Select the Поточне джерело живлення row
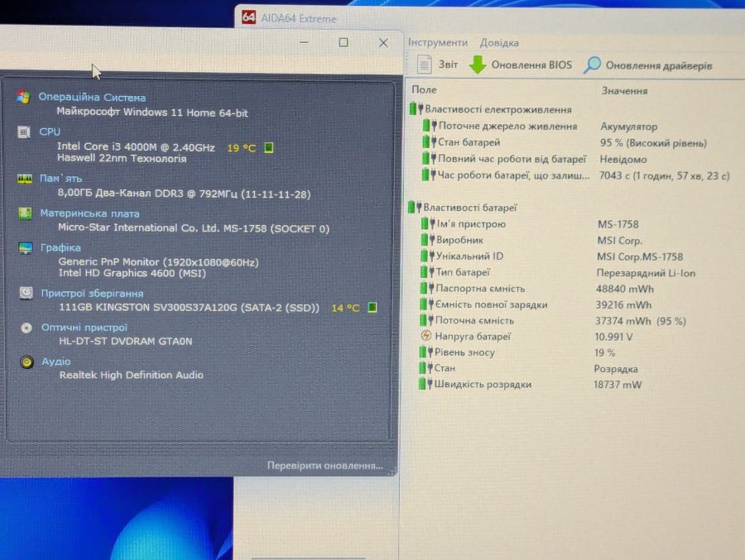This screenshot has width=745, height=560. 539,127
